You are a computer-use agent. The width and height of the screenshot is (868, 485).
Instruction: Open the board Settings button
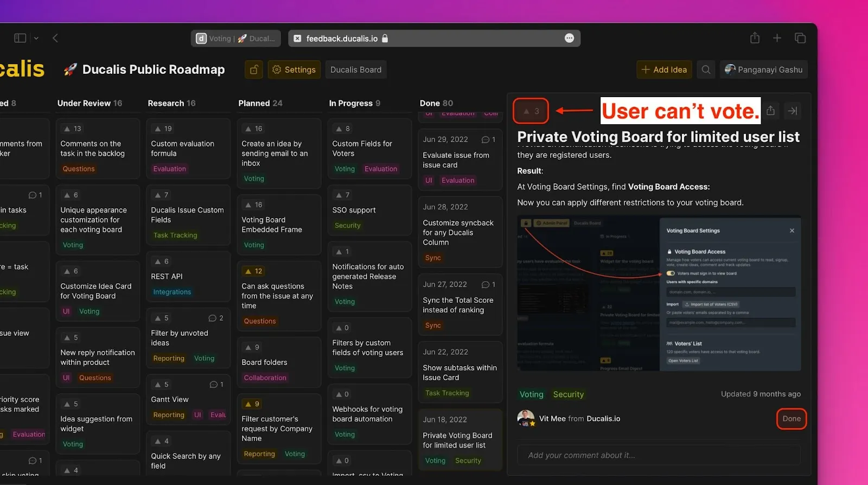tap(293, 69)
